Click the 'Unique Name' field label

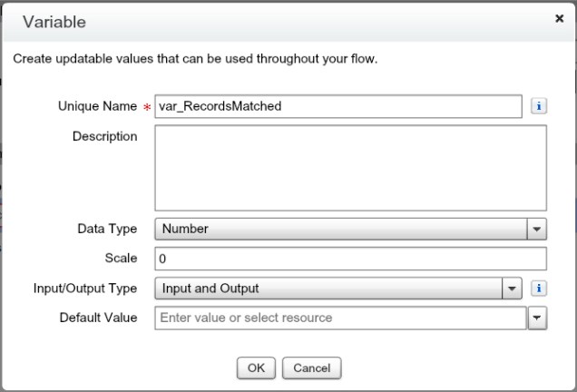[96, 106]
